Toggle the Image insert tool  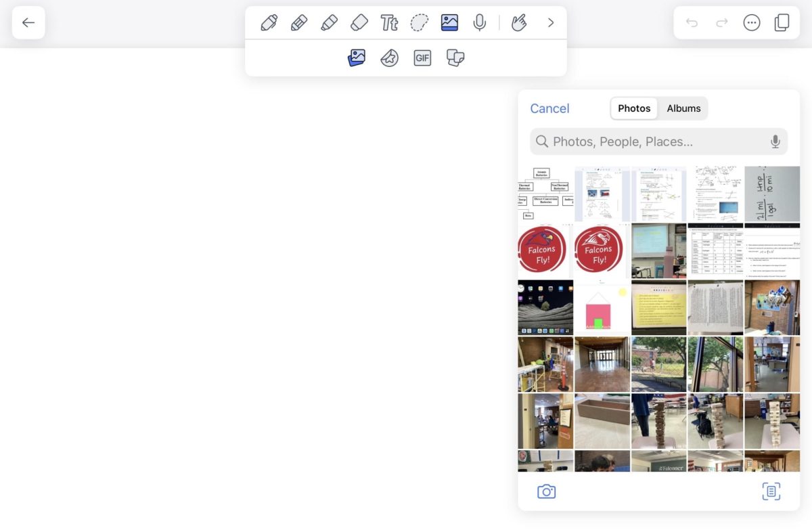coord(449,23)
